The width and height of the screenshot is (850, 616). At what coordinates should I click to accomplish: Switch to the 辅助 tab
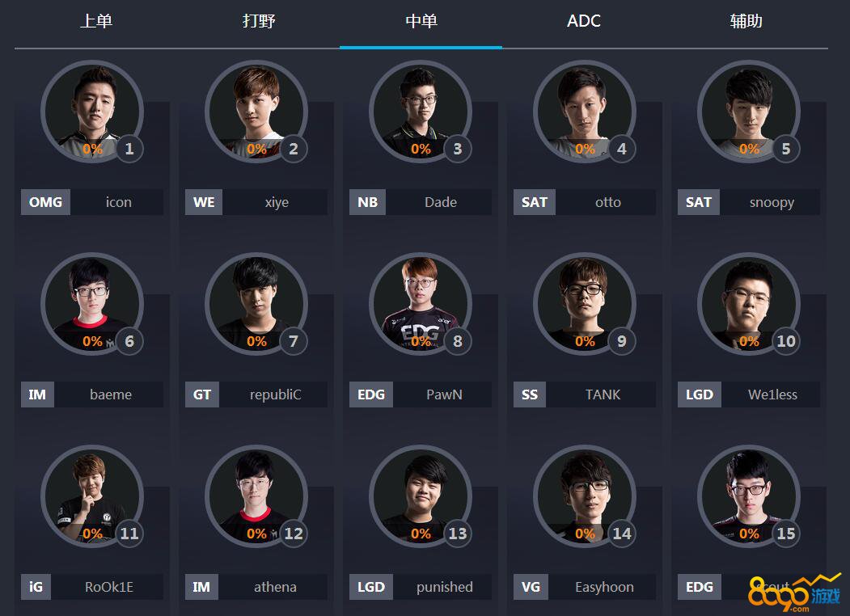point(746,21)
